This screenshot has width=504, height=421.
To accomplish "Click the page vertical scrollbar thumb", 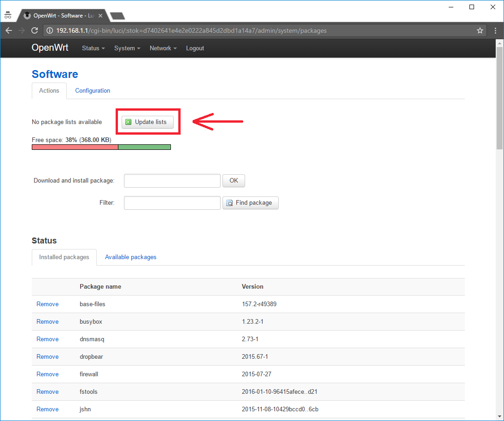I will click(499, 98).
